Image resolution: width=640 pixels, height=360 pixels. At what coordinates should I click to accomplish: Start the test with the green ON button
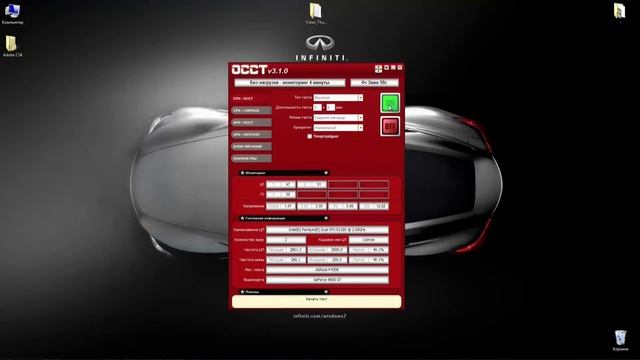[390, 103]
